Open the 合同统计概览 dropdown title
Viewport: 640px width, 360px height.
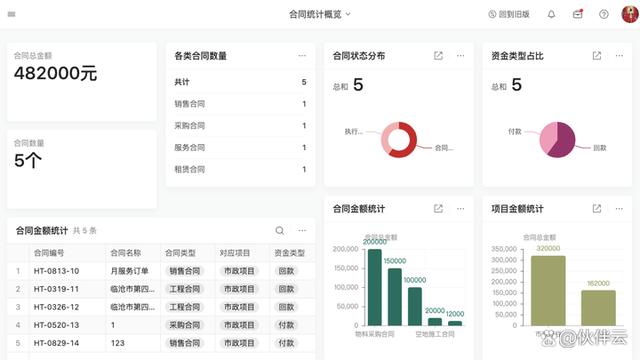pos(320,14)
